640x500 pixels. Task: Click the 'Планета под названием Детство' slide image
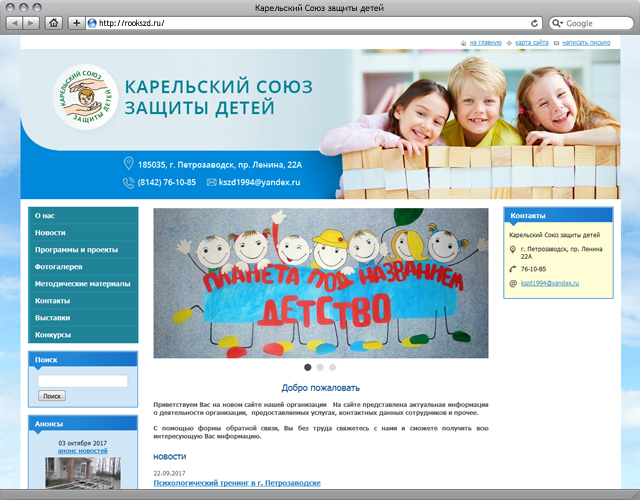click(x=321, y=283)
